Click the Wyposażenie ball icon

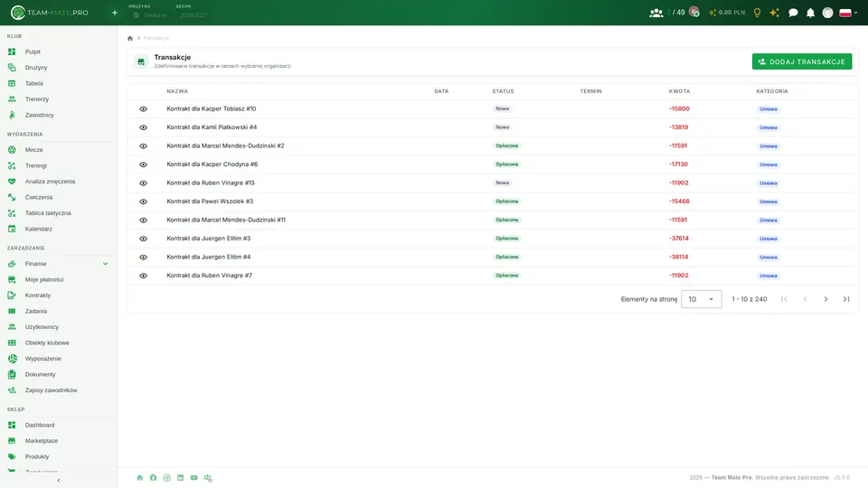[12, 359]
